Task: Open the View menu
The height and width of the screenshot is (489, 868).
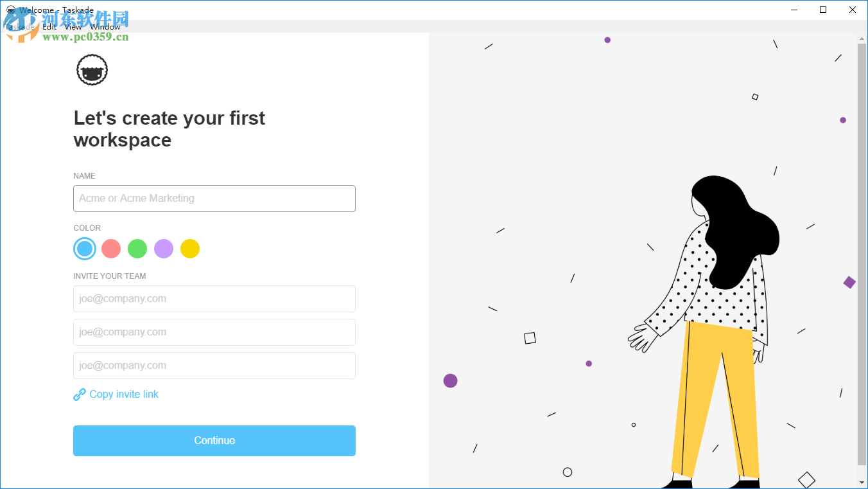Action: (73, 27)
